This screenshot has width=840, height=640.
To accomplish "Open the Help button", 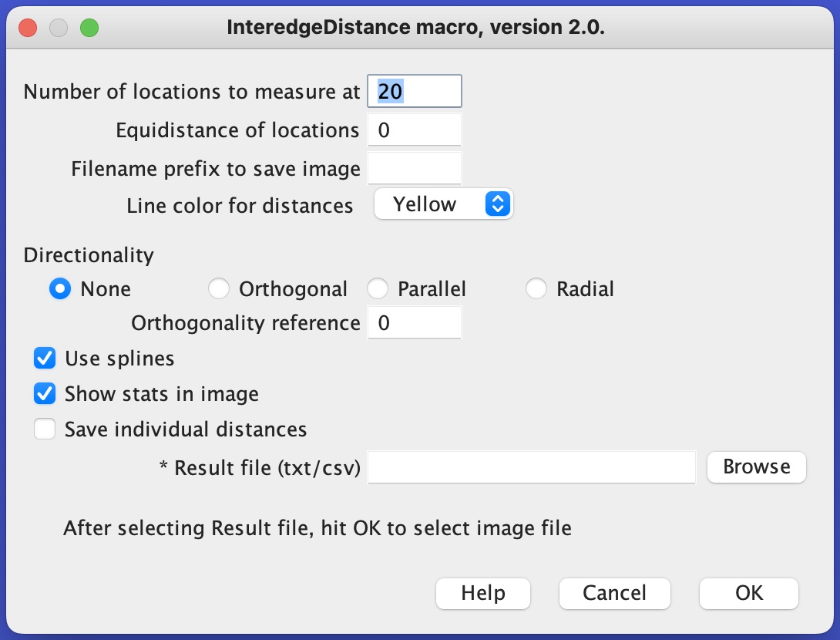I will click(483, 594).
